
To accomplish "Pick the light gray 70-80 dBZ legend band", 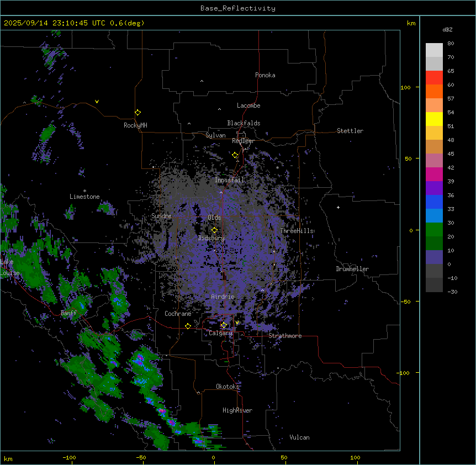I will (x=434, y=50).
